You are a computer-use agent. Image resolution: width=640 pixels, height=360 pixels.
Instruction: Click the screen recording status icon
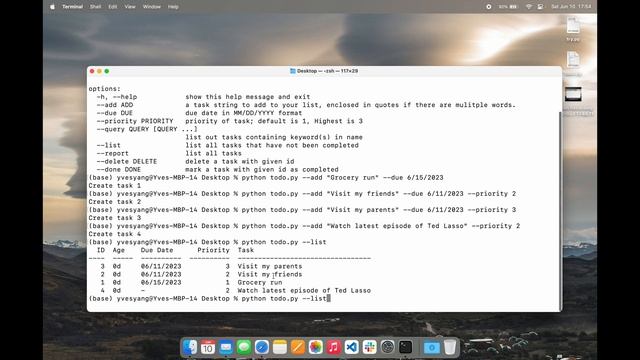pos(489,7)
